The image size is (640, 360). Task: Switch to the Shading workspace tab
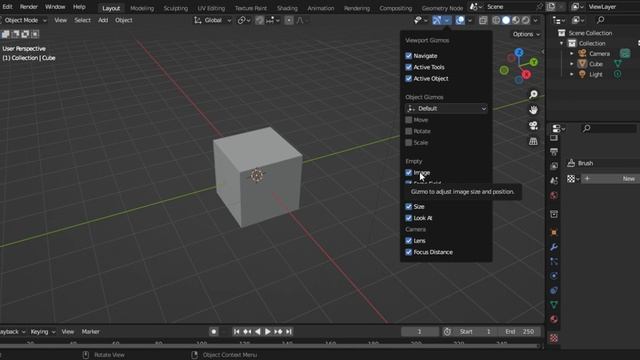tap(287, 8)
